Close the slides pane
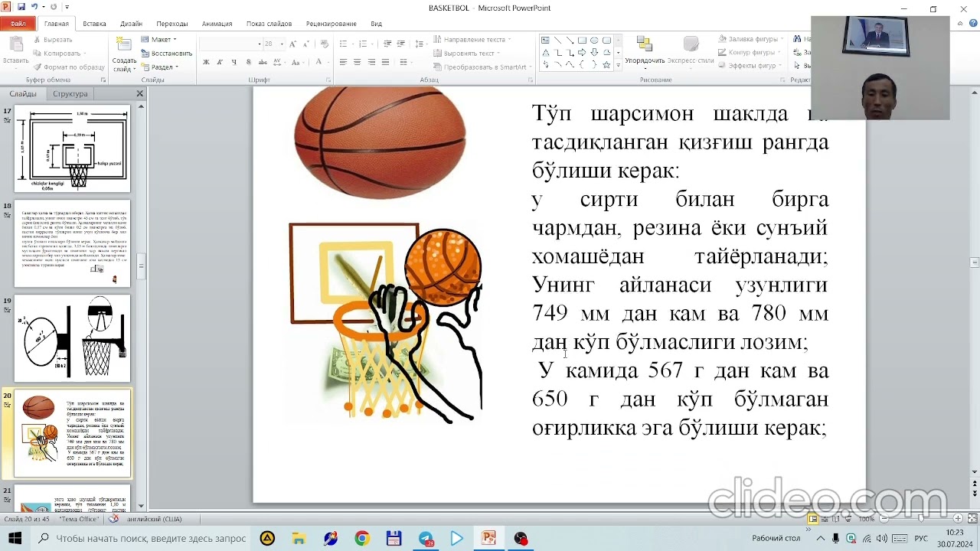The width and height of the screenshot is (980, 551). tap(139, 93)
